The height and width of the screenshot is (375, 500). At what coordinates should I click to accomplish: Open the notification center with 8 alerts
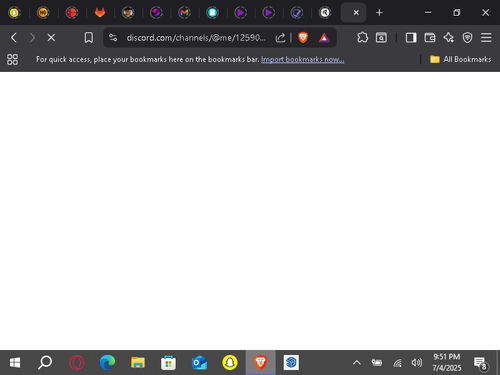click(481, 363)
